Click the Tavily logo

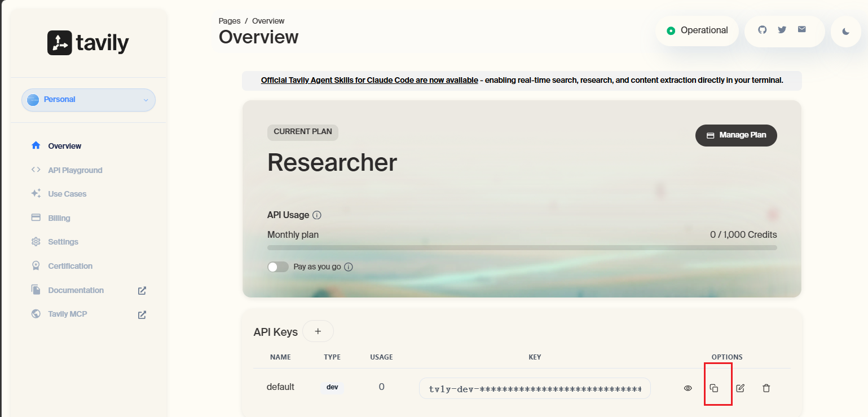(88, 43)
